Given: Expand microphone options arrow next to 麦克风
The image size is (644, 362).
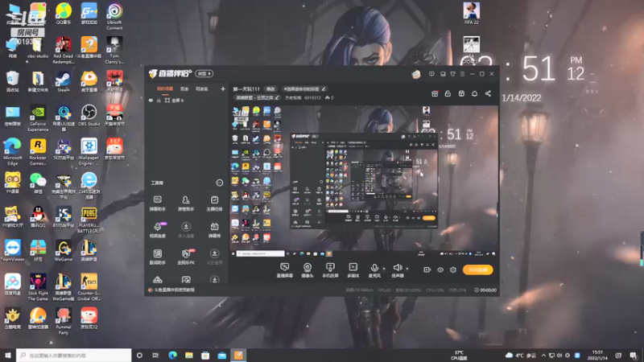Looking at the screenshot, I should (384, 269).
